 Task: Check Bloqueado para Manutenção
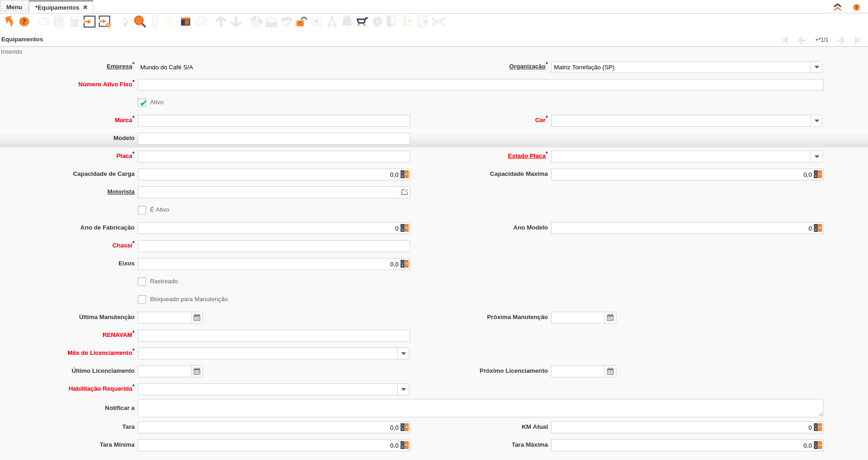coord(142,300)
